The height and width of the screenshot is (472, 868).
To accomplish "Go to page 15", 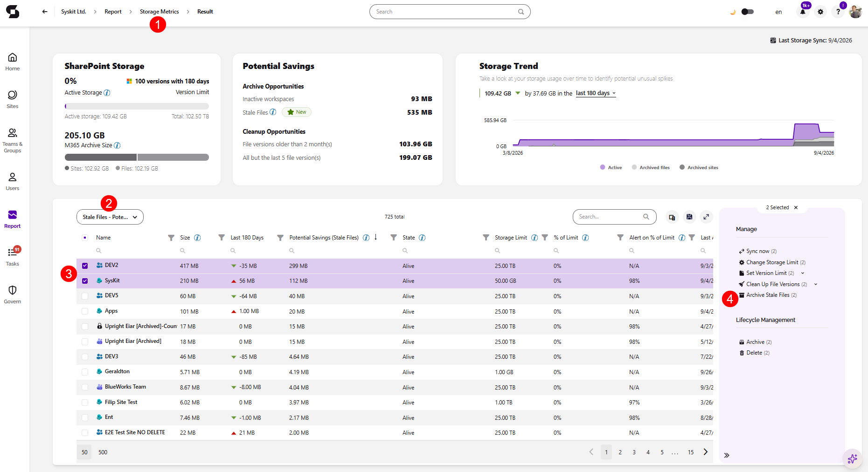I will point(691,452).
